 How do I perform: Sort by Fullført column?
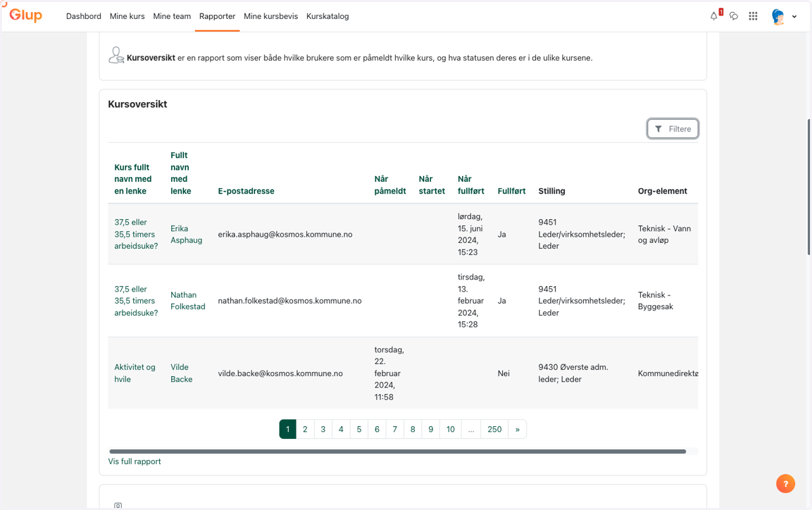[512, 191]
